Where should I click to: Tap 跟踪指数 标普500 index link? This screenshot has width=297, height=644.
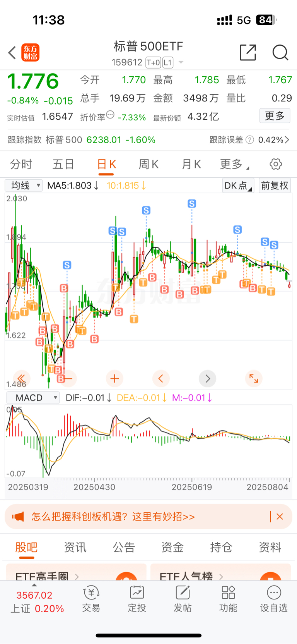(82, 140)
